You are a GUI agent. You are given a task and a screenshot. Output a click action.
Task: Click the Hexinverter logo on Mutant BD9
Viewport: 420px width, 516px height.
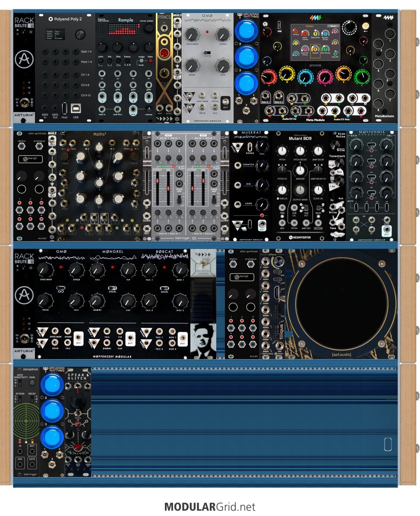pyautogui.click(x=300, y=237)
